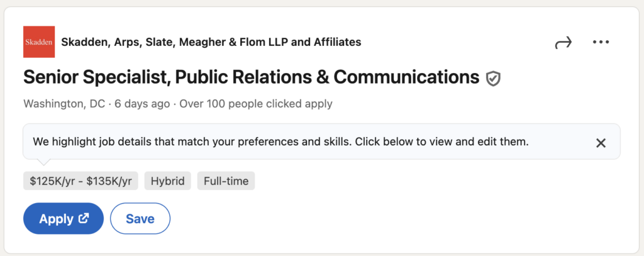Image resolution: width=644 pixels, height=256 pixels.
Task: Click the external link icon inside Apply
Action: pyautogui.click(x=84, y=218)
